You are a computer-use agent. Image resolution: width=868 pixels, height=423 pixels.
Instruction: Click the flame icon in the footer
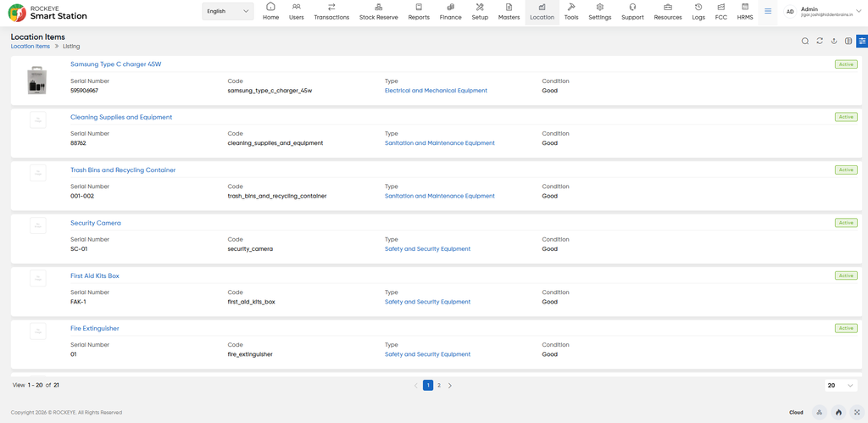tap(838, 413)
